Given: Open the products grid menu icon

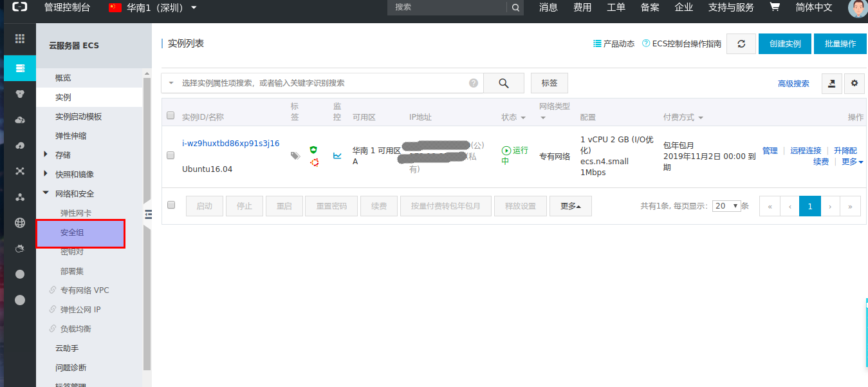Looking at the screenshot, I should (20, 39).
